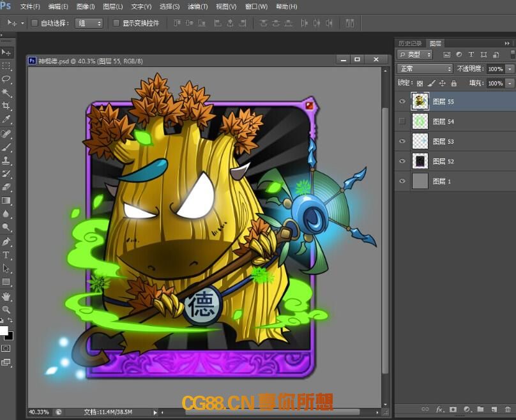Click the background color swatch
The height and width of the screenshot is (420, 516).
(10, 336)
